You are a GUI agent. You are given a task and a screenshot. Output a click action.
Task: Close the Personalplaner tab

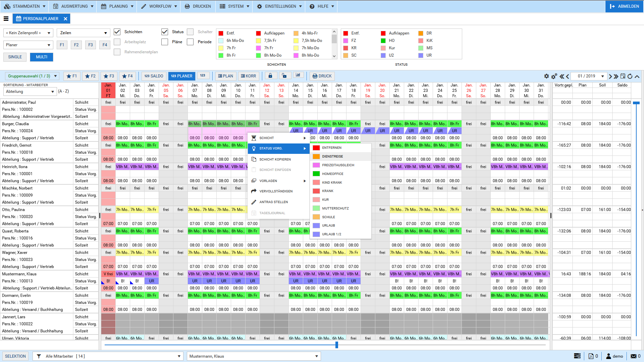click(x=65, y=19)
